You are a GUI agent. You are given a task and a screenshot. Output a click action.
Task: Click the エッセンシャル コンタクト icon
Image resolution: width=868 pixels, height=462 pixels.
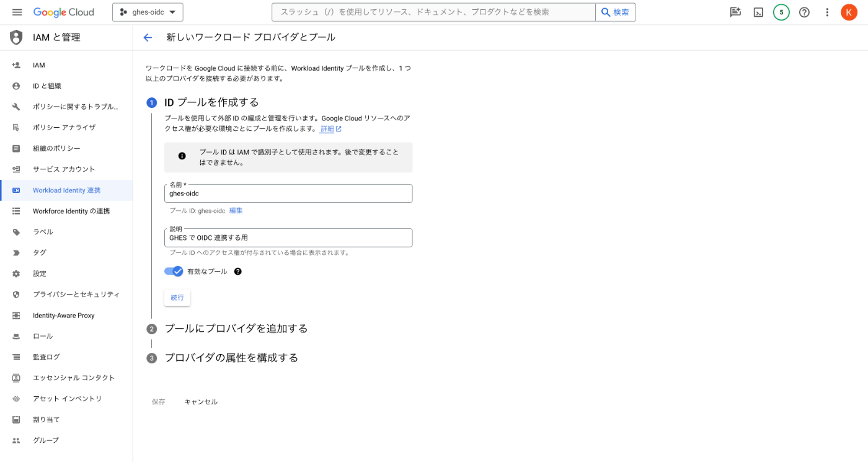coord(16,378)
